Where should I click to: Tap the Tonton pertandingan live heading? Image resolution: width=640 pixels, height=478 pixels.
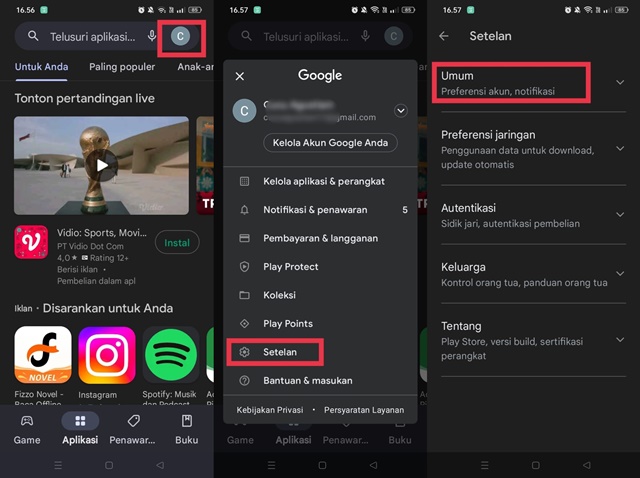click(x=84, y=98)
